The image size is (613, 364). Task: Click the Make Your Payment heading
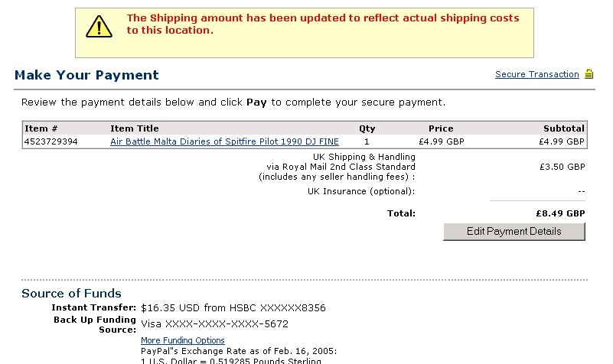[x=86, y=75]
